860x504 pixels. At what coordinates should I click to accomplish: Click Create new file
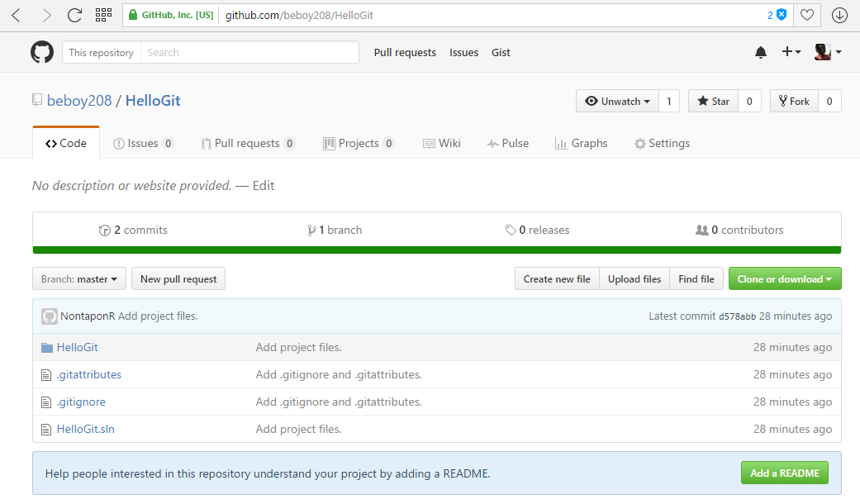click(557, 278)
